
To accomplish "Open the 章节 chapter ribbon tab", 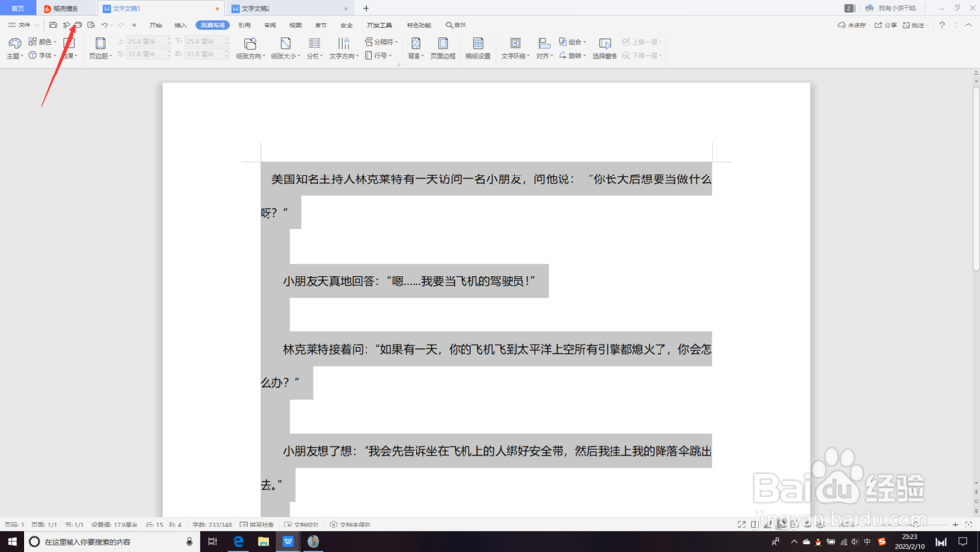I will [x=320, y=25].
